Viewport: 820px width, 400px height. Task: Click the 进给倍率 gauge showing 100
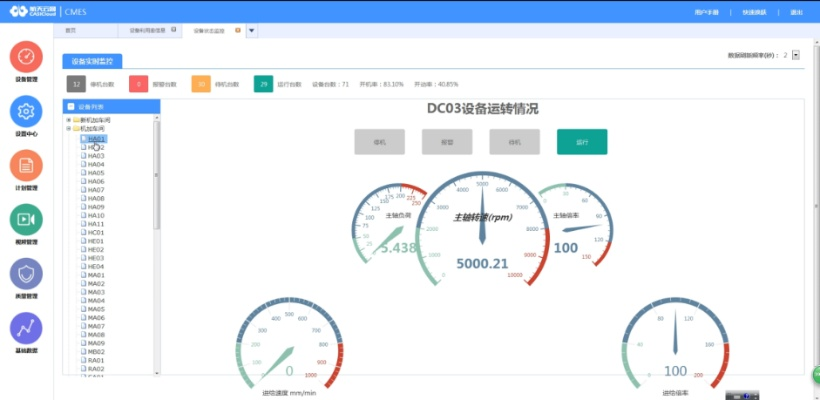[x=676, y=348]
